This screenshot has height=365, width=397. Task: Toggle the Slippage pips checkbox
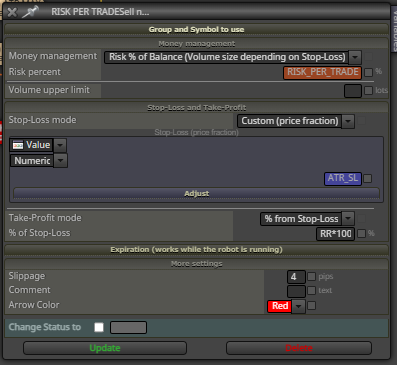pyautogui.click(x=311, y=276)
